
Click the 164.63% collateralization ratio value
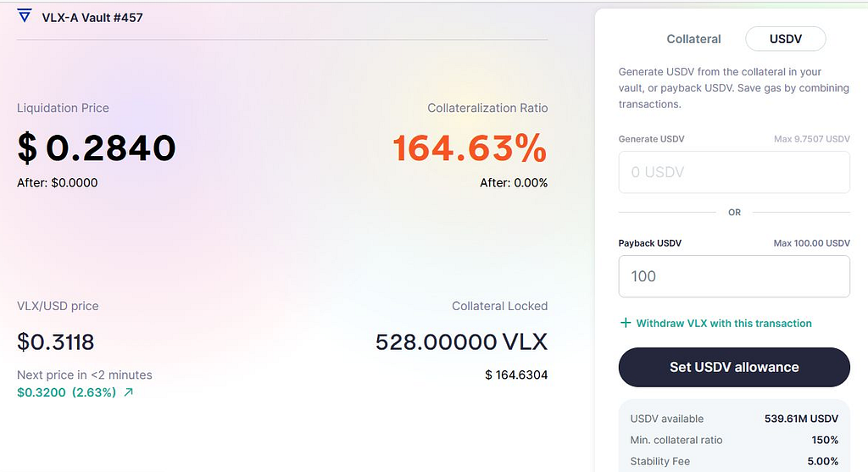(470, 148)
